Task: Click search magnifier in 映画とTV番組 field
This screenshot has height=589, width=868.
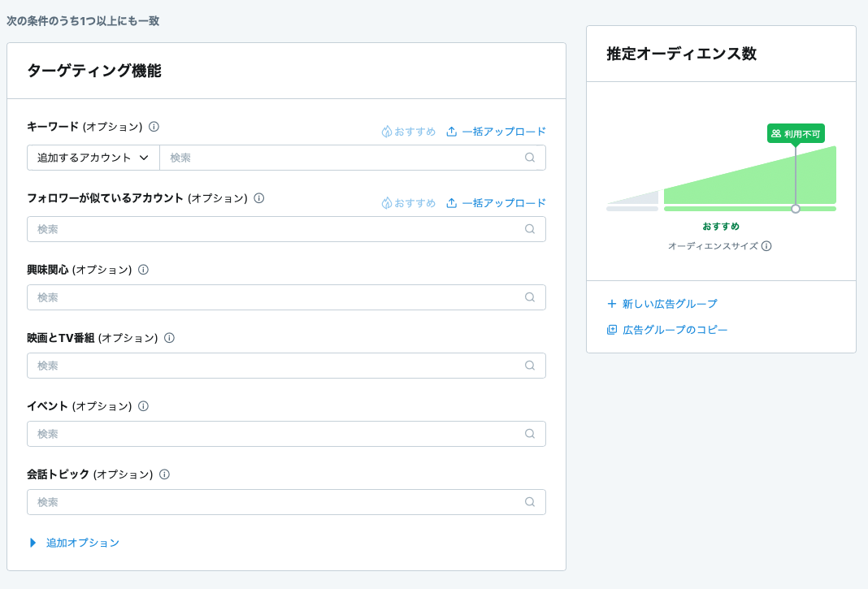Action: (530, 366)
